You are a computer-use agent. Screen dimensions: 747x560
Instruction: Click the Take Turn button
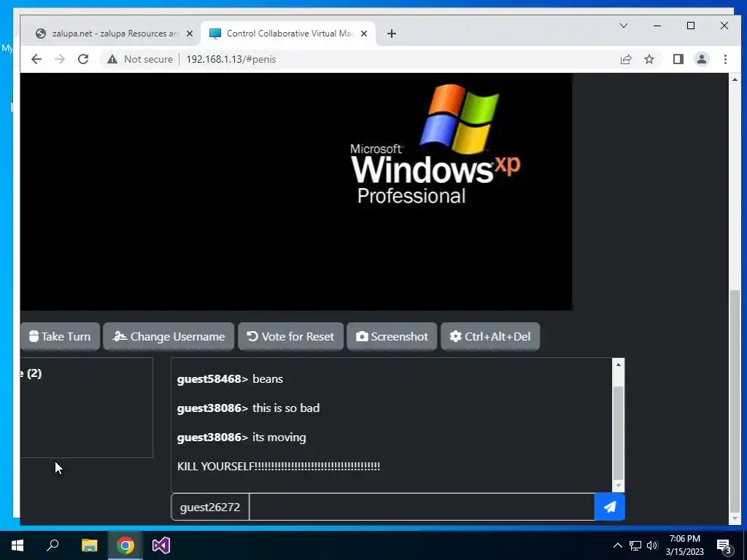60,336
